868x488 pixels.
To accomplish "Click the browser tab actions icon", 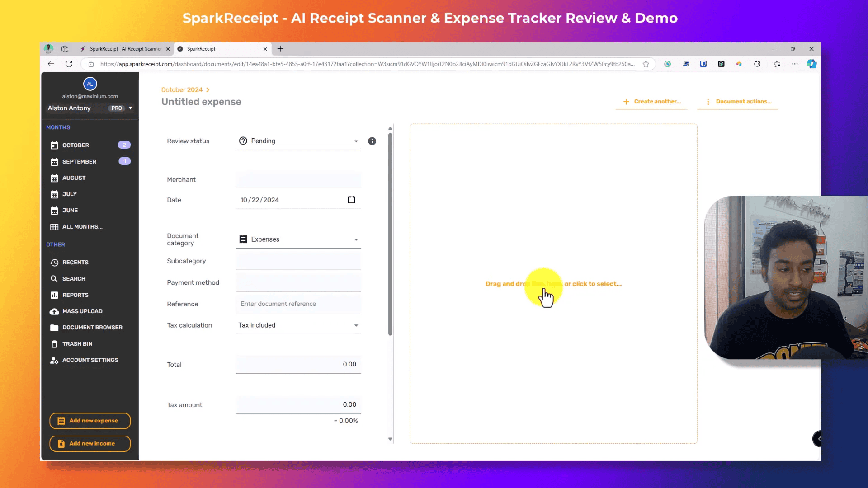I will [65, 49].
